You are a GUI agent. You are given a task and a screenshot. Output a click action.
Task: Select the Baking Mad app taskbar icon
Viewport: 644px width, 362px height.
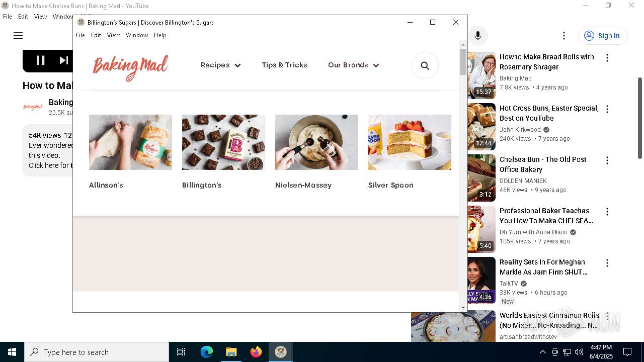click(x=280, y=352)
